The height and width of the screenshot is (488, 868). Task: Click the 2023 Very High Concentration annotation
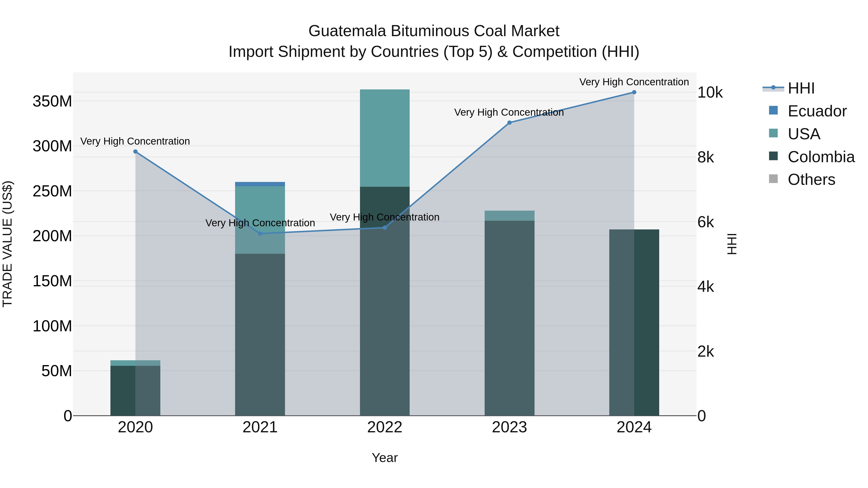pos(509,113)
